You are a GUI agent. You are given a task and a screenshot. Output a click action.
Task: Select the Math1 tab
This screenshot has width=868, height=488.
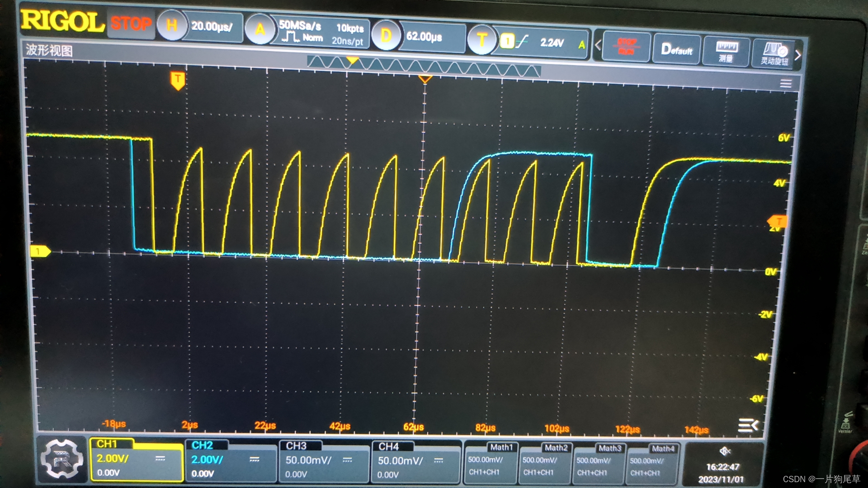pos(501,447)
